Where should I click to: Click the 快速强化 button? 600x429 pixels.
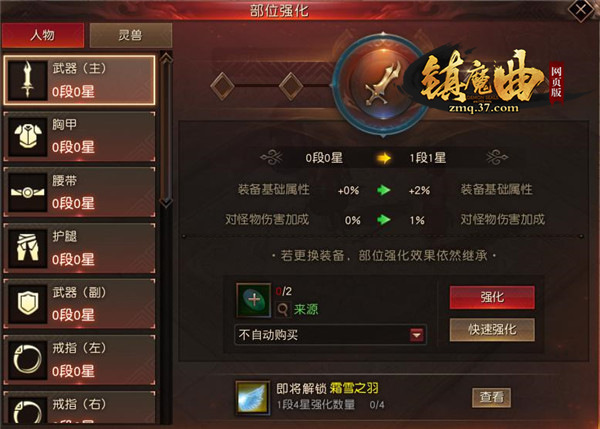pos(492,329)
